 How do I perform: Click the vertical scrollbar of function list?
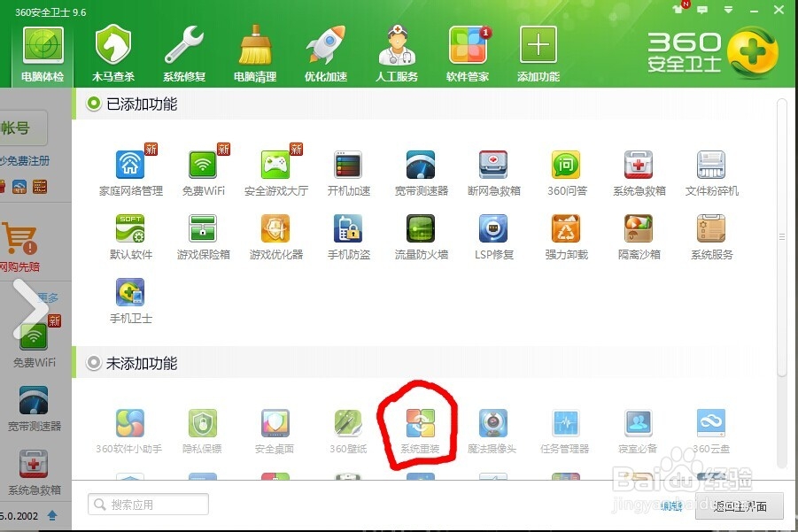782,237
